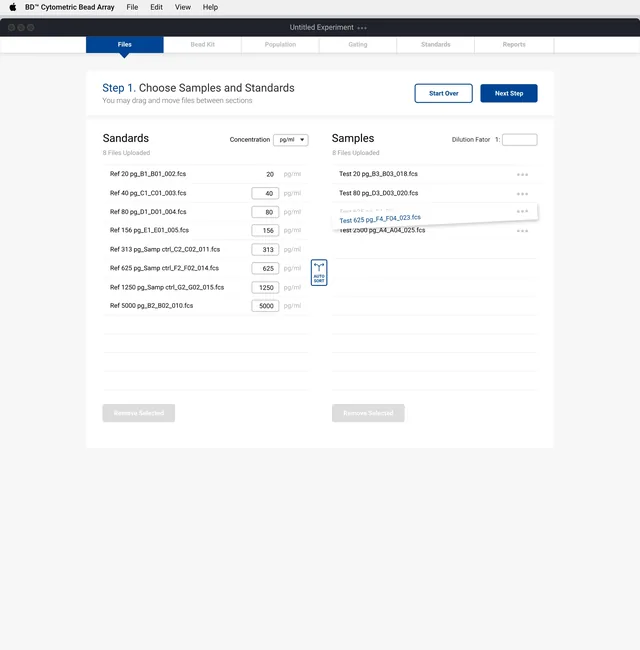Click the Auto Sort icon button
Screen dimensions: 640x650
click(319, 272)
